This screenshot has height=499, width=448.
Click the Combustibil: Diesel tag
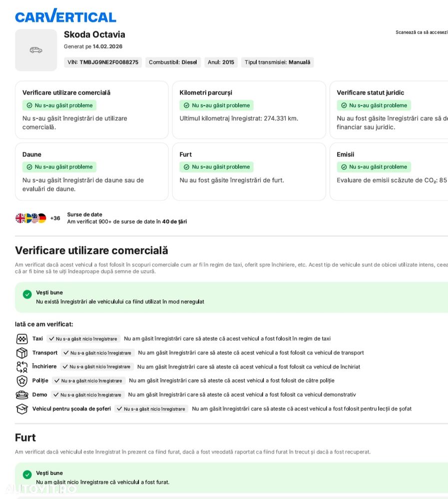click(173, 62)
